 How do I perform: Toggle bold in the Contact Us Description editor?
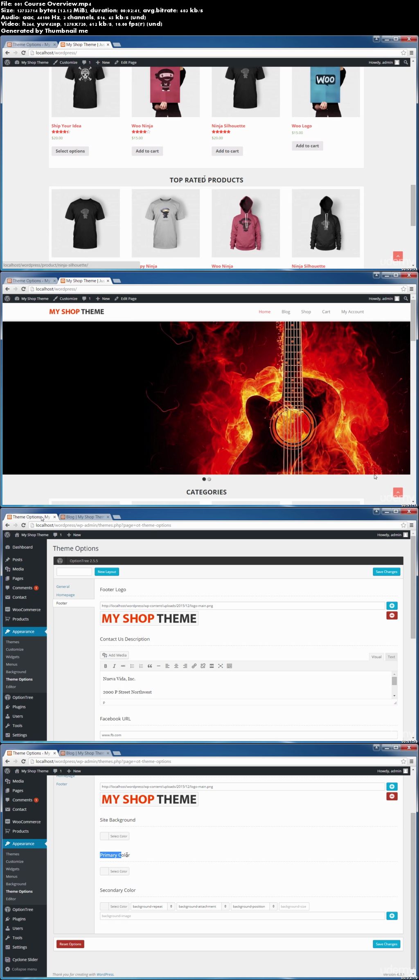(105, 666)
